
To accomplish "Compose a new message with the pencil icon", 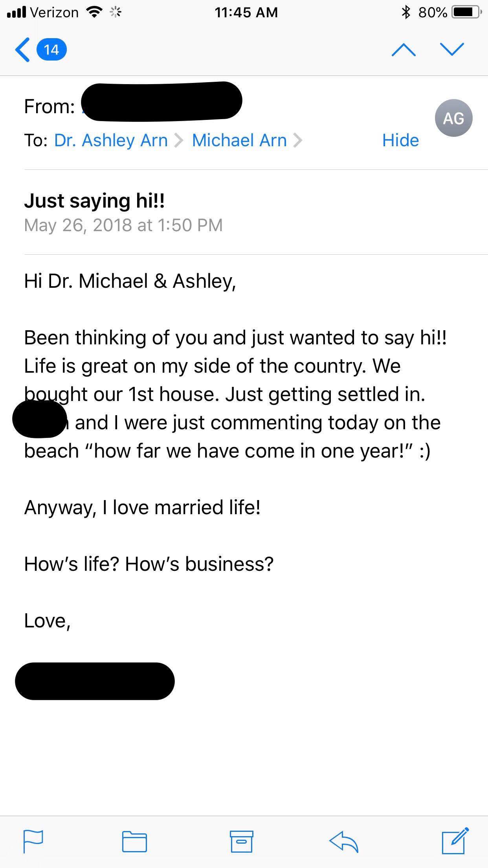I will coord(455,840).
